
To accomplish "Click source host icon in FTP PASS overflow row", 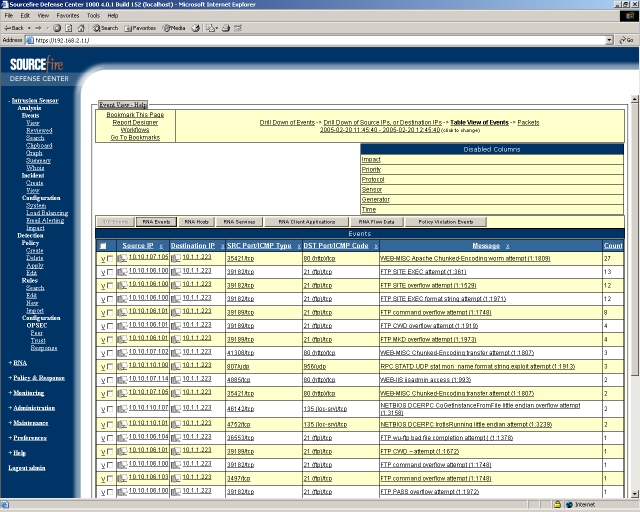I will [x=122, y=492].
